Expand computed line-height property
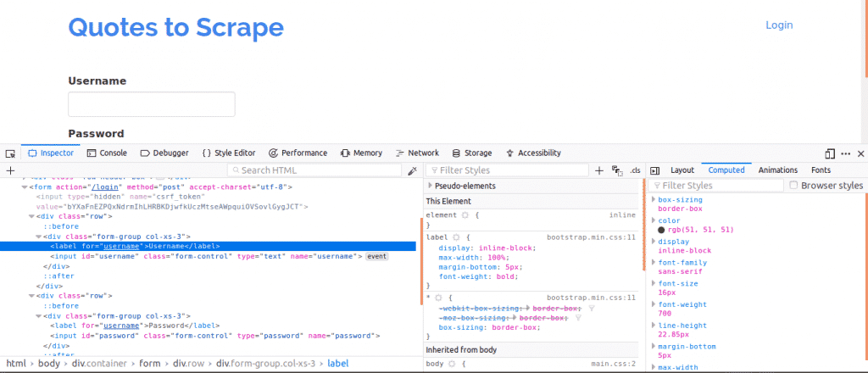The width and height of the screenshot is (868, 373). click(x=654, y=326)
